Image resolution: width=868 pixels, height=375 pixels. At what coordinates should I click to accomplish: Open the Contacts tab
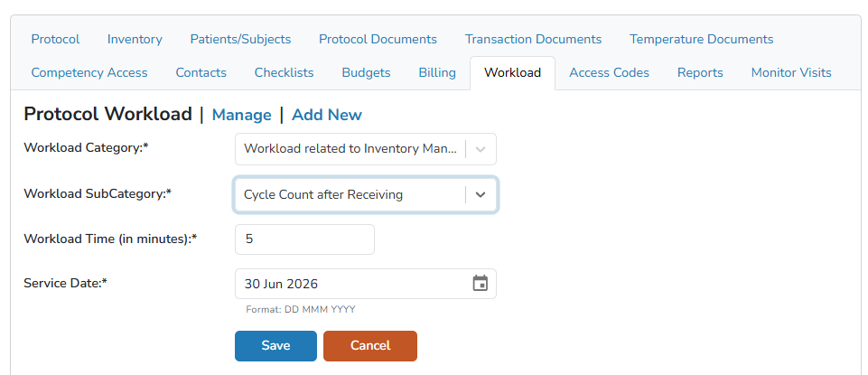point(201,72)
